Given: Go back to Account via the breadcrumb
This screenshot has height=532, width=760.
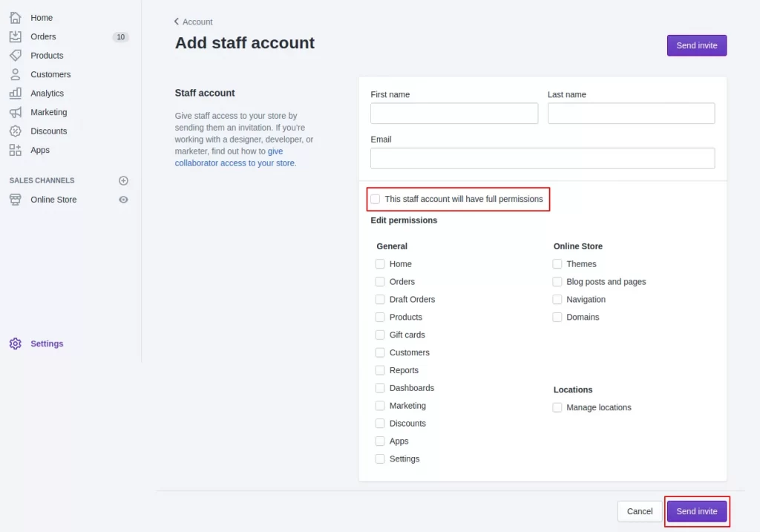Looking at the screenshot, I should click(194, 22).
